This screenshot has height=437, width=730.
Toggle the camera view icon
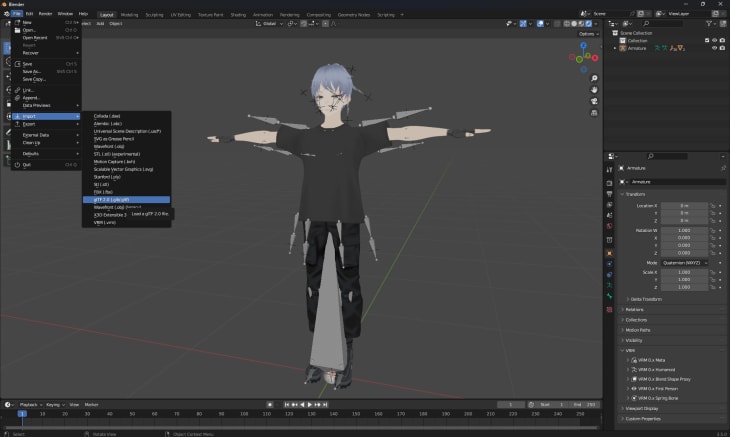596,102
